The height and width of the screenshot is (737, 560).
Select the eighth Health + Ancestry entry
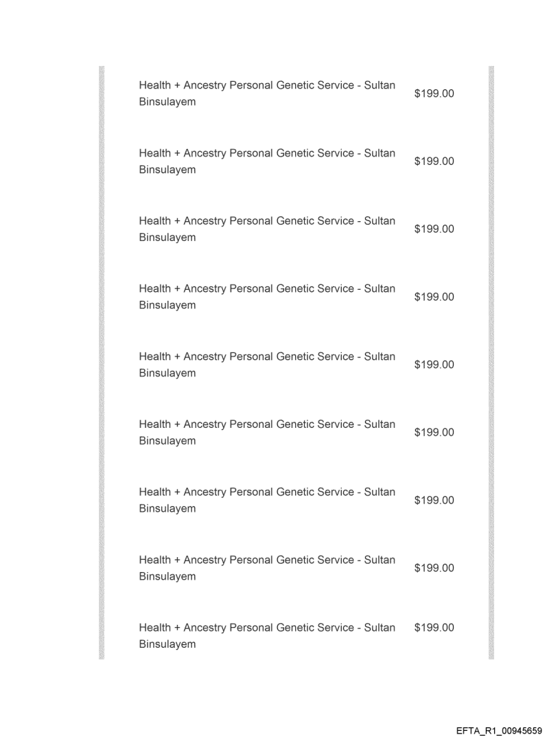click(266, 568)
